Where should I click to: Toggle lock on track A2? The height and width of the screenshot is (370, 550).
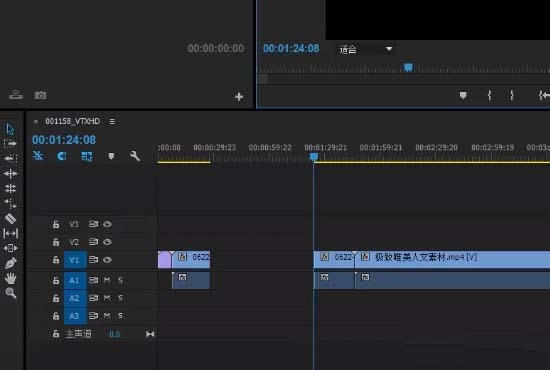(x=56, y=298)
